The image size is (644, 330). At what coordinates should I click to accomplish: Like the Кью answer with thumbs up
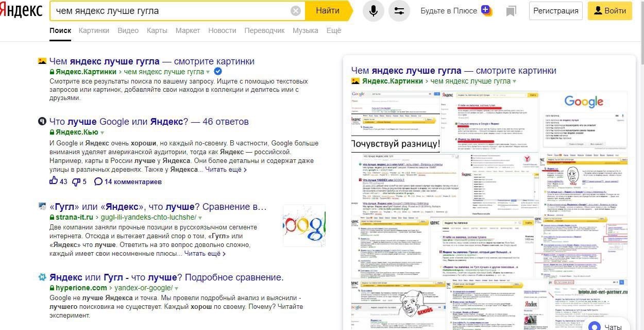pyautogui.click(x=54, y=181)
